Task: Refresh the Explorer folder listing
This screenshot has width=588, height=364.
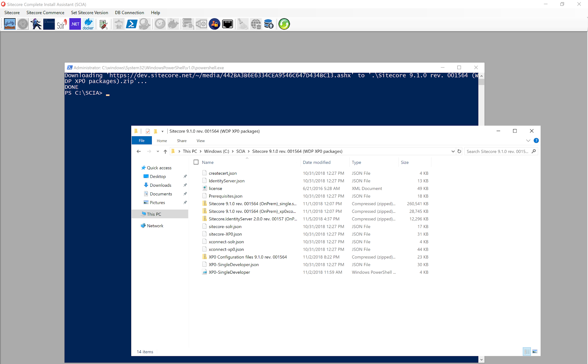Action: pyautogui.click(x=459, y=151)
